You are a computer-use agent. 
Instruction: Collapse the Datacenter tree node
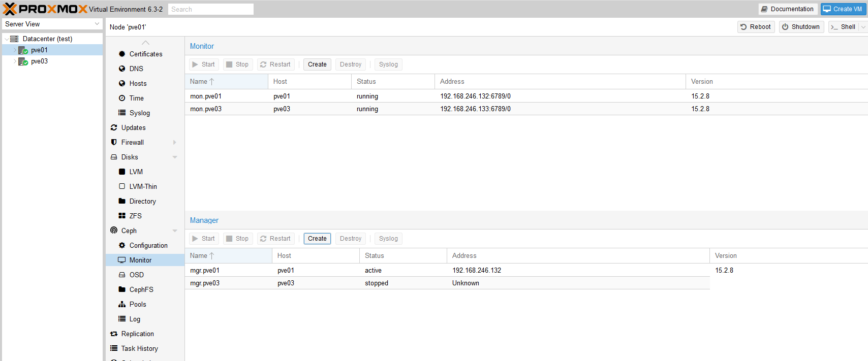pyautogui.click(x=6, y=39)
